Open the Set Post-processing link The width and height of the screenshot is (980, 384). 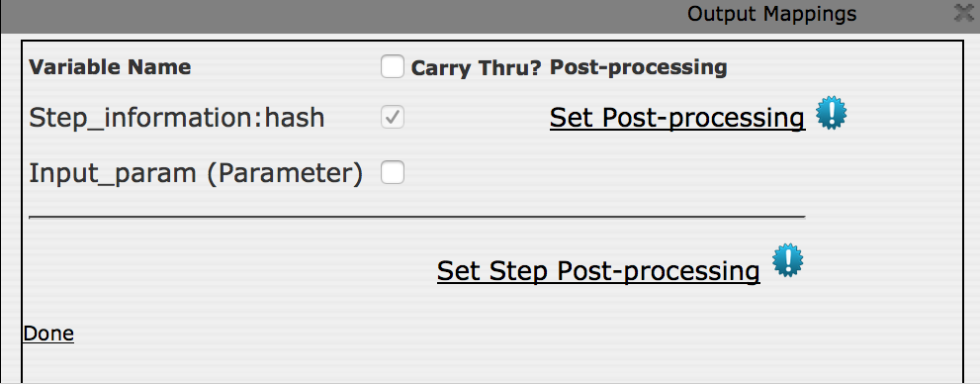(x=677, y=118)
